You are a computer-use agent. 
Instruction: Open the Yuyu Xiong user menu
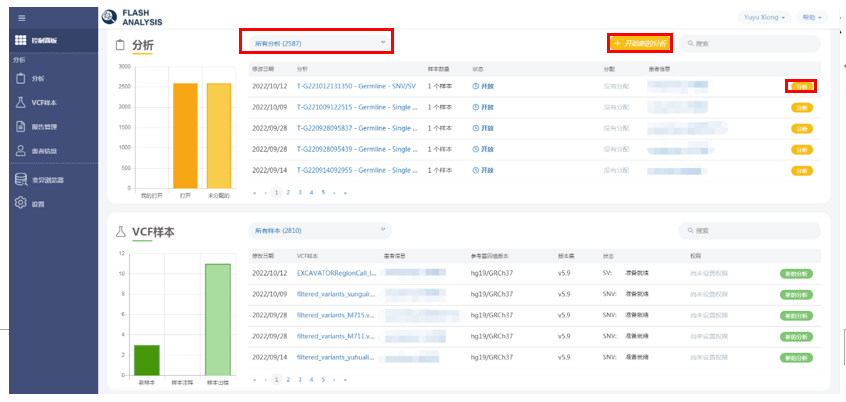[764, 17]
